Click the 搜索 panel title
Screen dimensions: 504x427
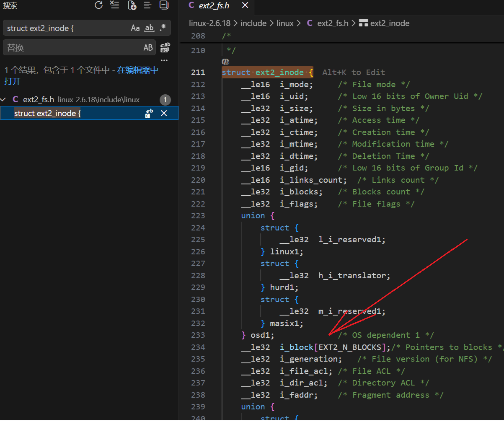coord(10,5)
